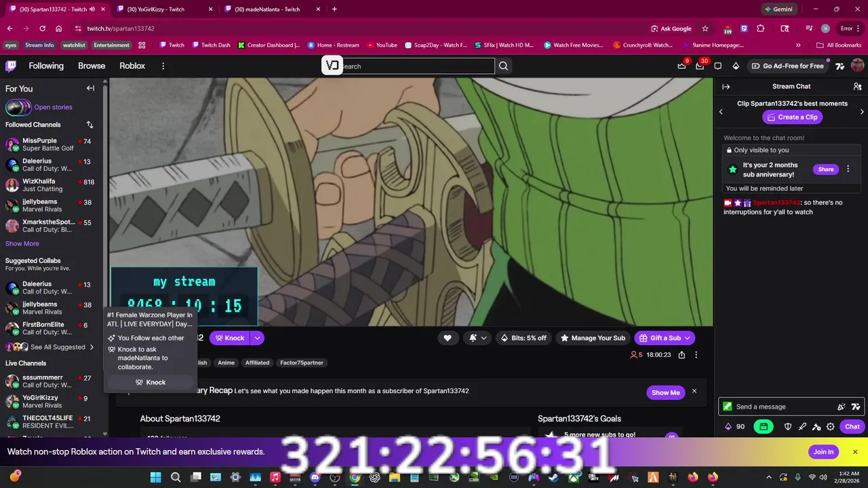868x488 pixels.
Task: Click the sword mod tools icon
Action: tap(802, 426)
